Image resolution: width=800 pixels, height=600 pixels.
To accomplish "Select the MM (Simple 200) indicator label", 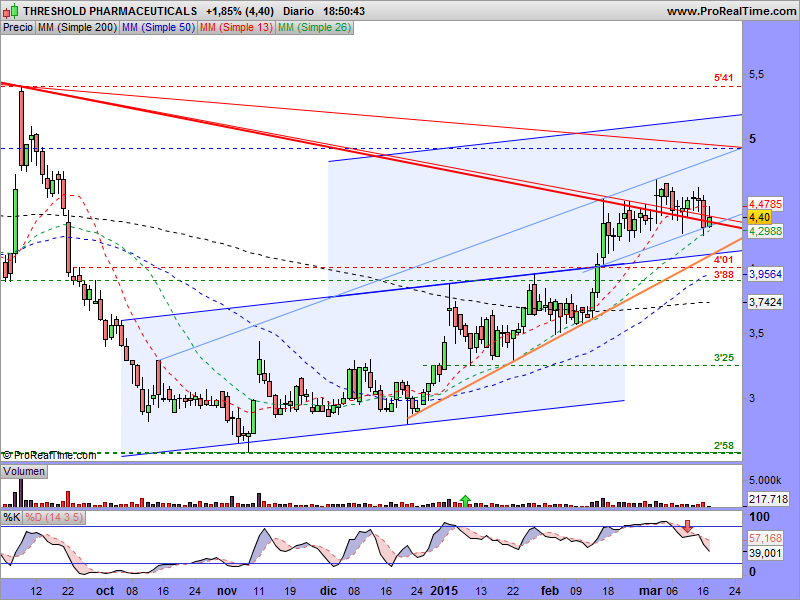I will (x=78, y=28).
